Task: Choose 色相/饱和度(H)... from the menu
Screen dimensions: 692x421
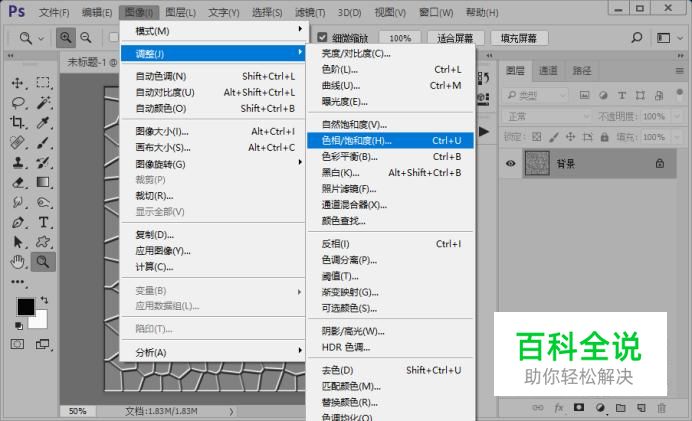Action: 390,140
